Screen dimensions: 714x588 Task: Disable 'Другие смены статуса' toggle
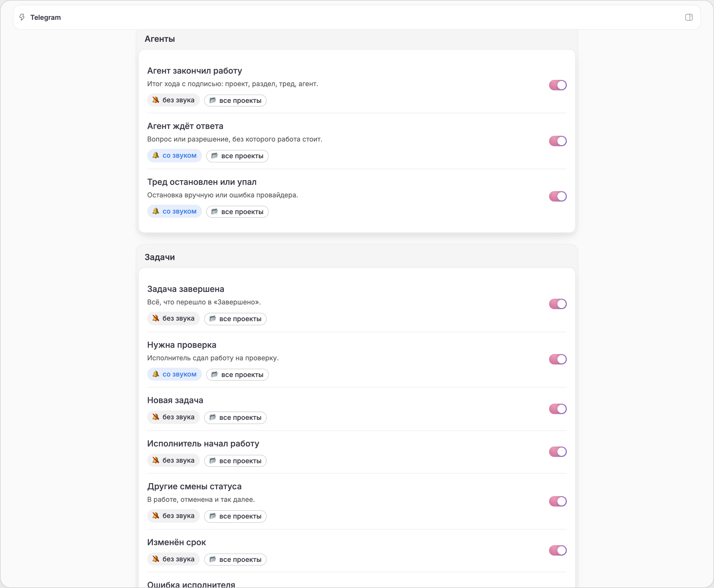pyautogui.click(x=558, y=501)
